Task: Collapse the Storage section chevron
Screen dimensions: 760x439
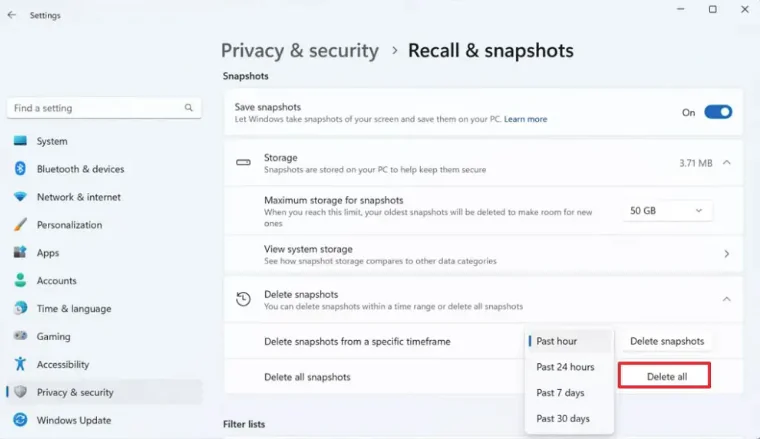Action: (x=727, y=162)
